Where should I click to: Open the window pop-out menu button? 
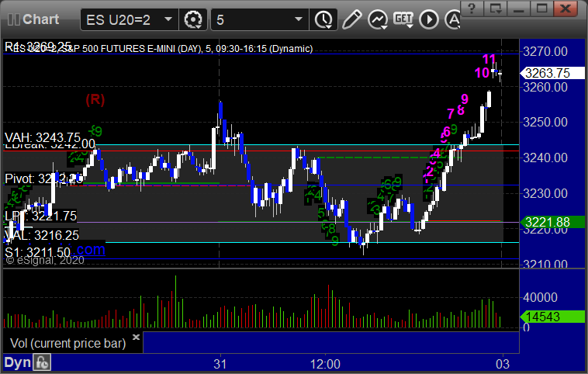496,8
